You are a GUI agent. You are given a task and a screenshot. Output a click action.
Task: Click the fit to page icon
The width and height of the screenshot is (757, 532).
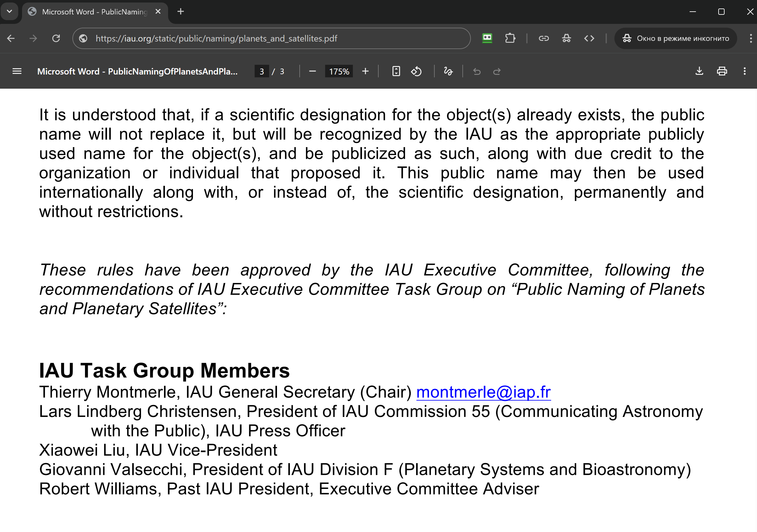pos(396,71)
